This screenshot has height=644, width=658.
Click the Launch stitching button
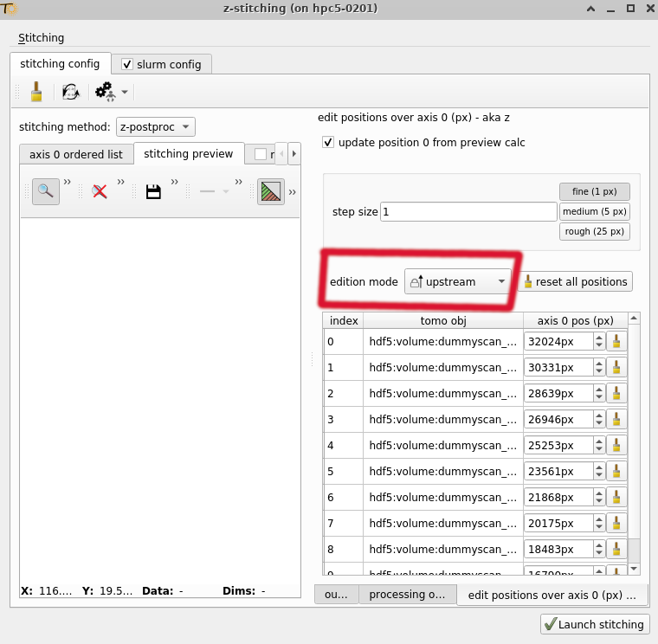click(x=595, y=624)
